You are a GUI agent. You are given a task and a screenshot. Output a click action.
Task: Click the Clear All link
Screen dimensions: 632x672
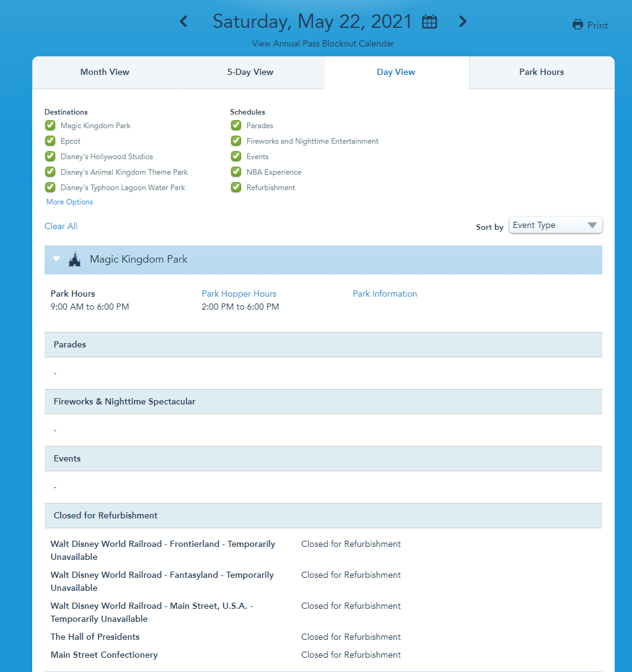coord(61,226)
